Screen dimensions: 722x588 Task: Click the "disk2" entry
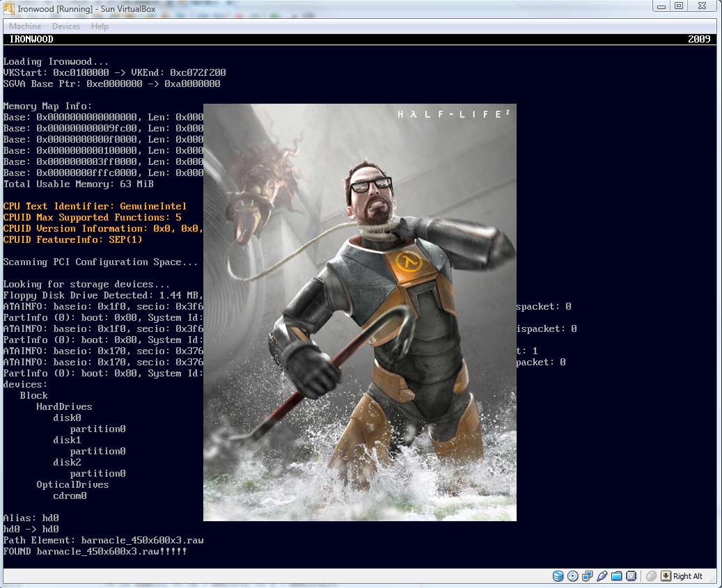click(68, 462)
